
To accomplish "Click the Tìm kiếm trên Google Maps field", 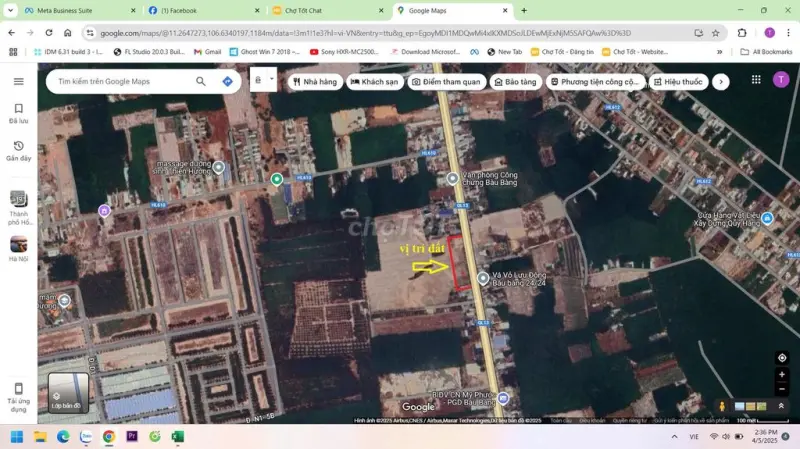I will [118, 81].
